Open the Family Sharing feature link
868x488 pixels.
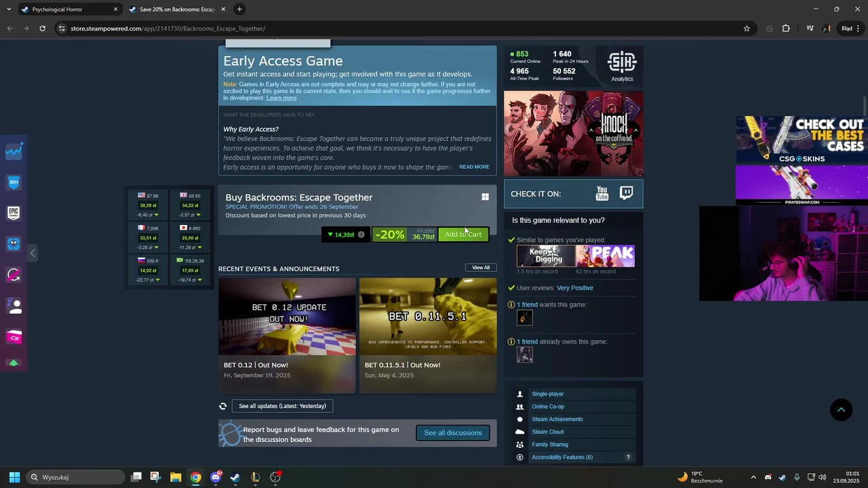[550, 445]
